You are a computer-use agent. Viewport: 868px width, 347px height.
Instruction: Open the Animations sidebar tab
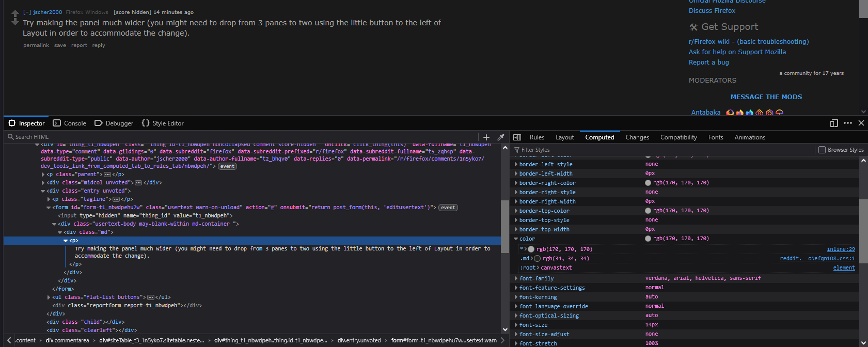coord(750,137)
